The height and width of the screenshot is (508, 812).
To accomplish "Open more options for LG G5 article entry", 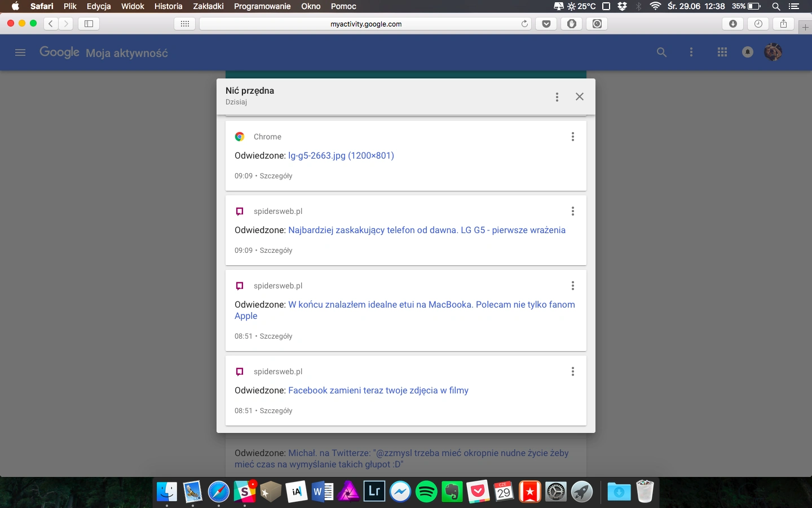I will (x=572, y=211).
